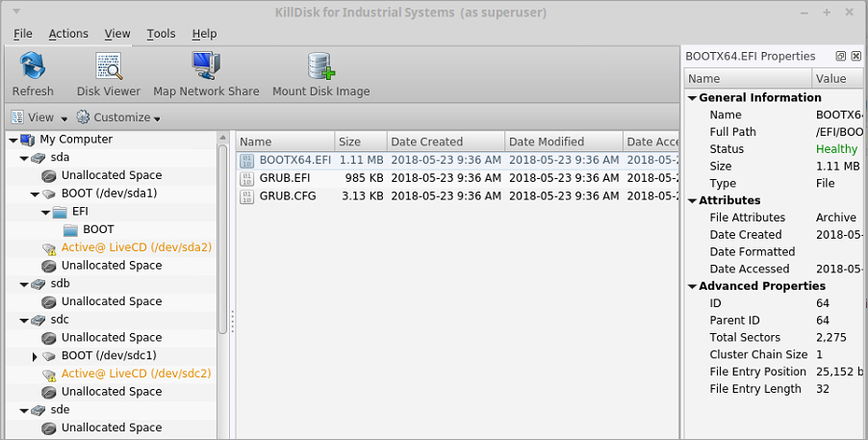Collapse the sda disk node
This screenshot has height=440, width=868.
(24, 159)
